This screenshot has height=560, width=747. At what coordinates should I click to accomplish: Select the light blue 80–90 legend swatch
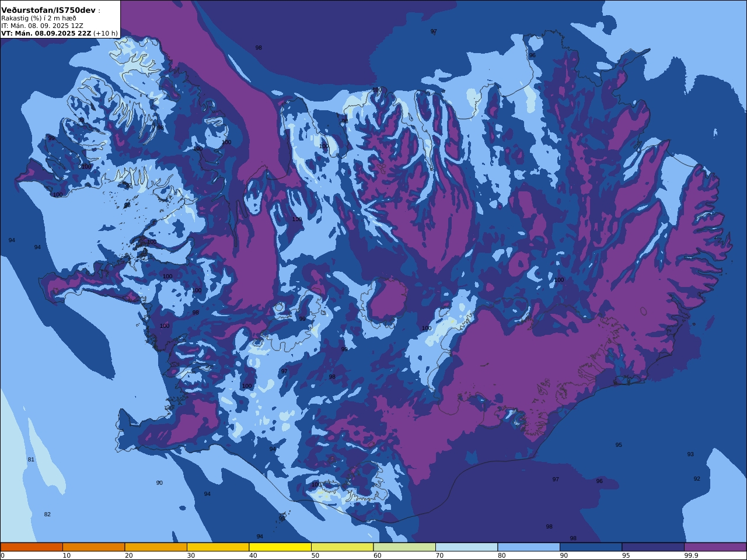pyautogui.click(x=529, y=547)
